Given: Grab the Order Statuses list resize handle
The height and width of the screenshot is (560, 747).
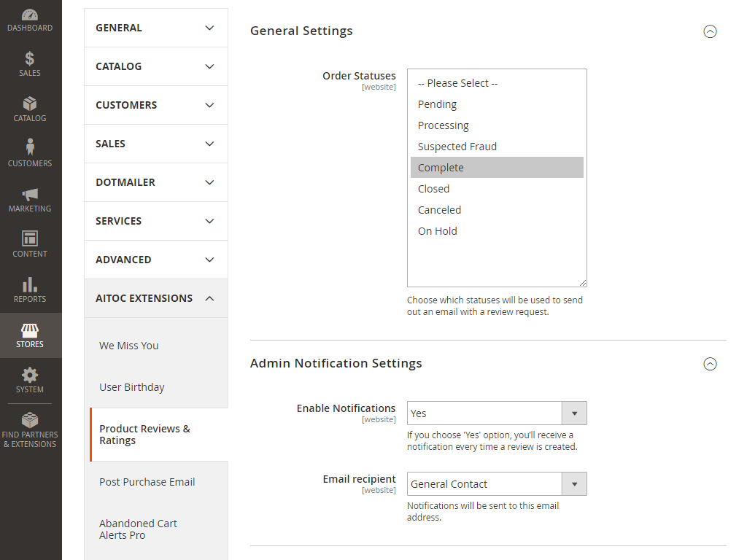Looking at the screenshot, I should 583,283.
